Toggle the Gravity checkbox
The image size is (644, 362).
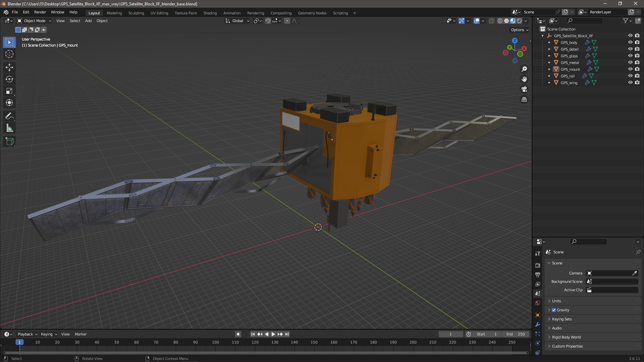click(554, 310)
